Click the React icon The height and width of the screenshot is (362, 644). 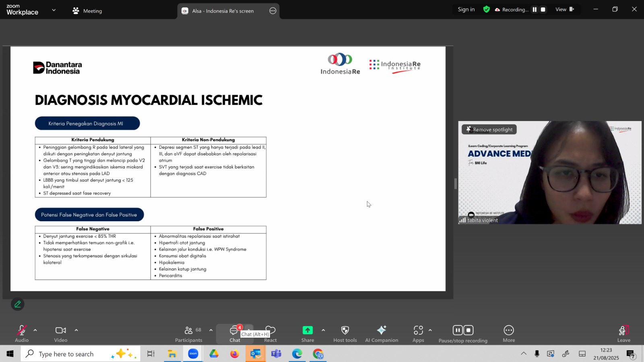pyautogui.click(x=270, y=331)
